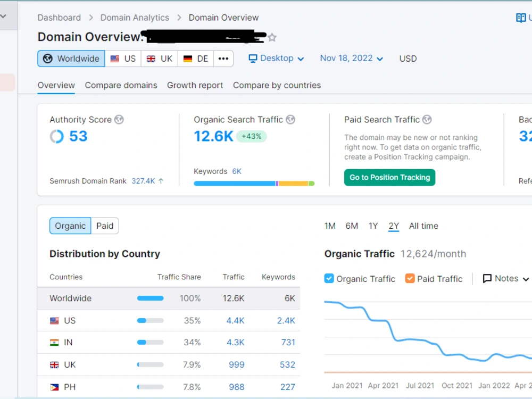The width and height of the screenshot is (532, 399).
Task: Select the 1Y time range
Action: click(x=373, y=226)
